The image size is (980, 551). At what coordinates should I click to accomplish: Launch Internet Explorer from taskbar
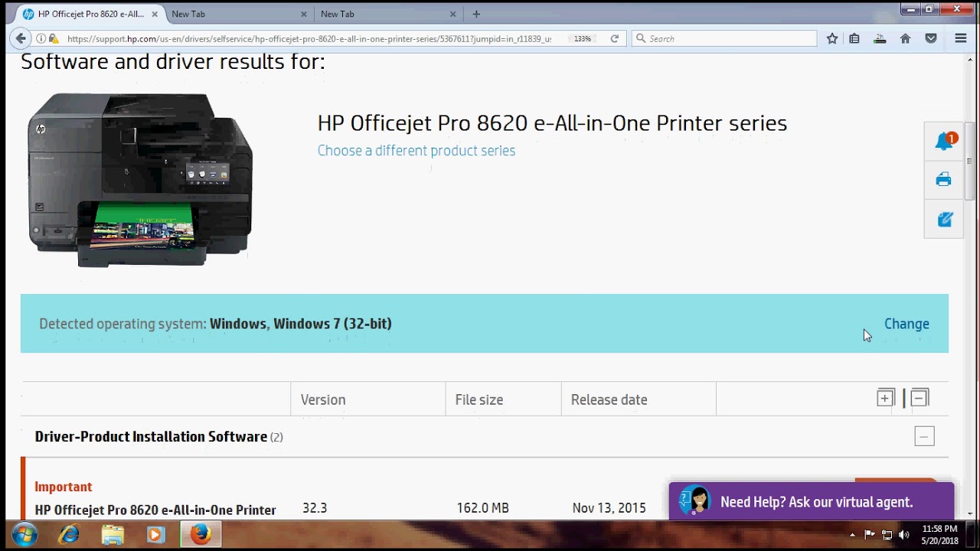tap(69, 534)
